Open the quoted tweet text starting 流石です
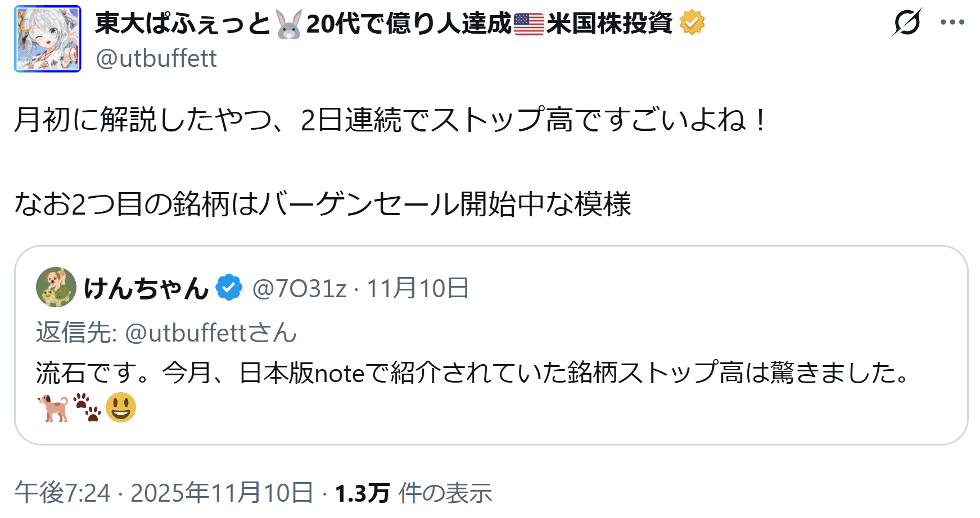This screenshot has width=980, height=518. coord(472,373)
